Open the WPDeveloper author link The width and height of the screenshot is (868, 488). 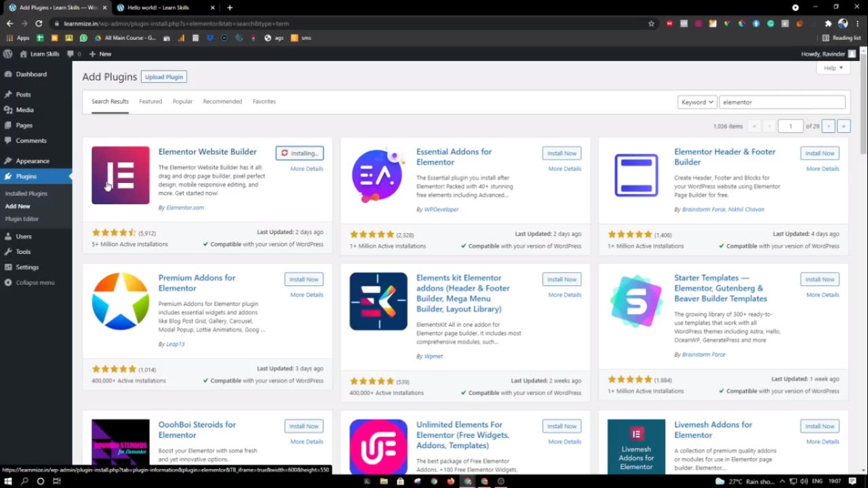click(441, 209)
